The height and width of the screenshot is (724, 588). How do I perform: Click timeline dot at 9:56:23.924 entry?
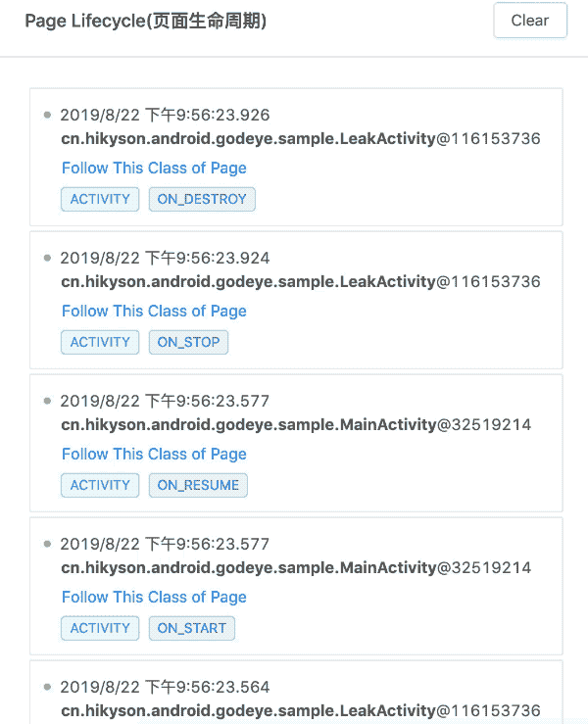47,258
